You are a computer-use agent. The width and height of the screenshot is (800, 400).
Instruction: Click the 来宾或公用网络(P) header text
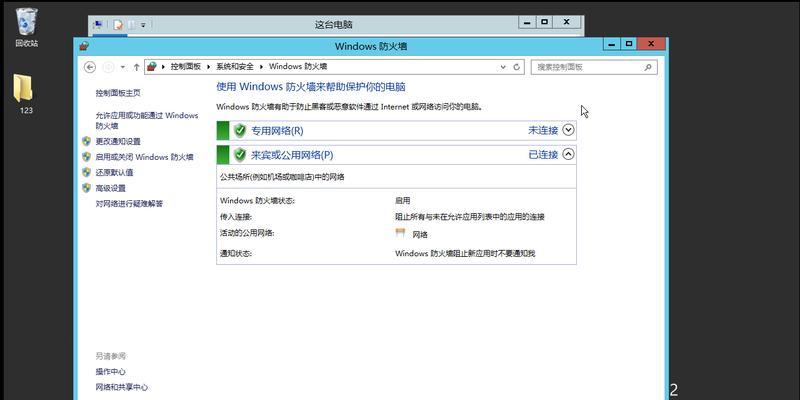[x=292, y=155]
